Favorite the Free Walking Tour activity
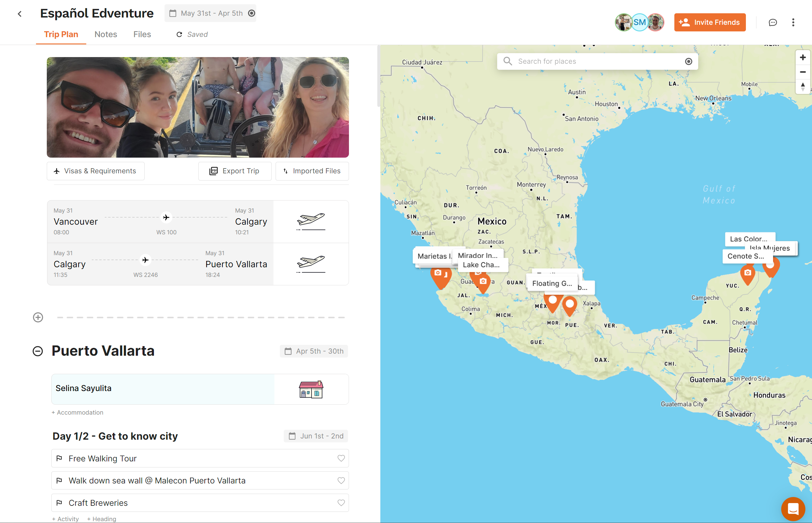The image size is (812, 523). point(341,458)
